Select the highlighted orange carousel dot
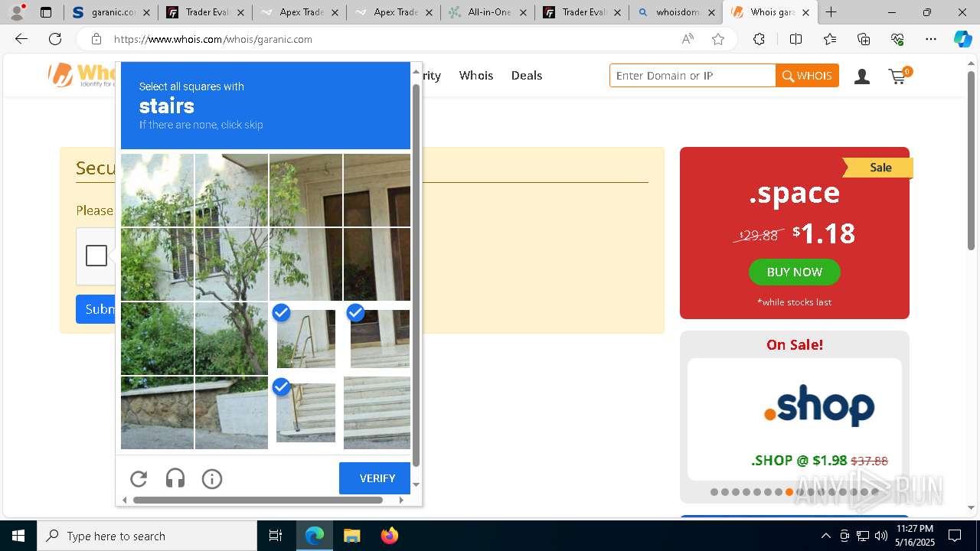 [x=789, y=492]
